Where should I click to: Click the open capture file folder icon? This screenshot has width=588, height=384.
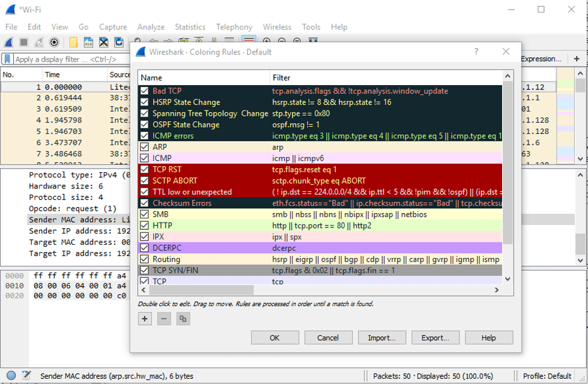[73, 42]
